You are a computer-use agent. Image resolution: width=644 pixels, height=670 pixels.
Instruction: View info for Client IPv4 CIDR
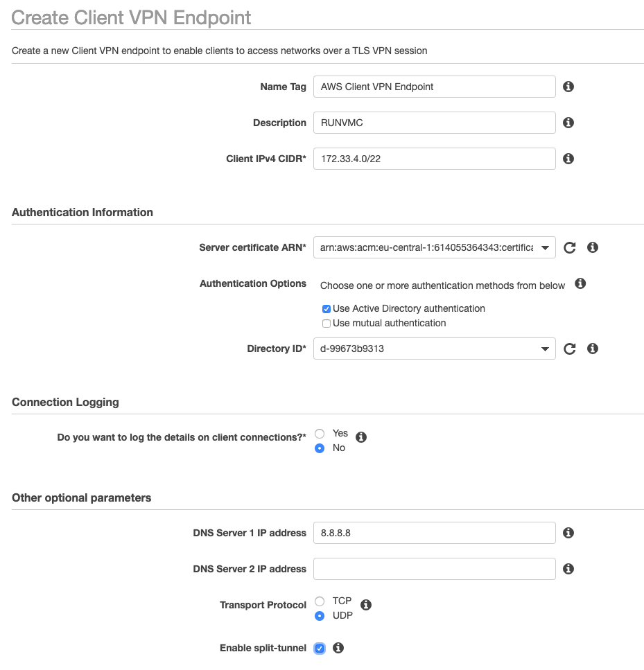(x=568, y=158)
